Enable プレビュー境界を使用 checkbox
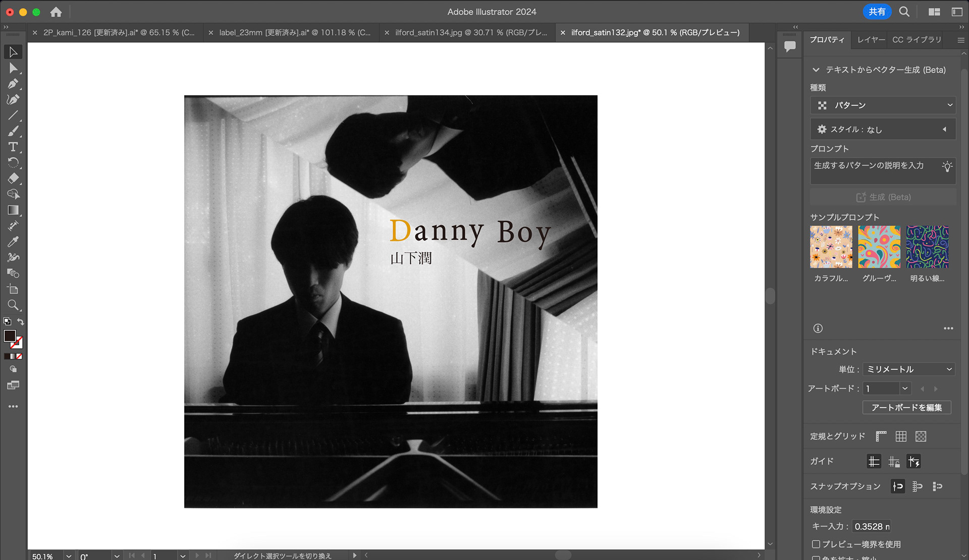Viewport: 969px width, 560px height. [x=816, y=544]
